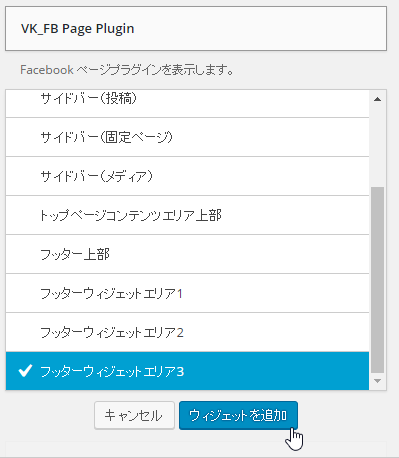Screen dimensions: 399x458
Task: Click the Facebook ページプラグイン description text
Action: pos(127,70)
